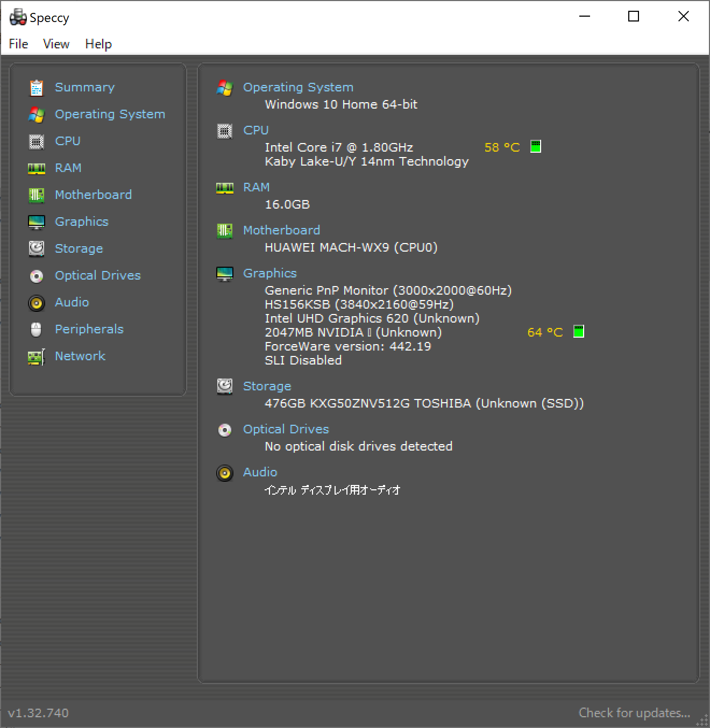
Task: Click the RAM heading in summary panel
Action: 257,187
